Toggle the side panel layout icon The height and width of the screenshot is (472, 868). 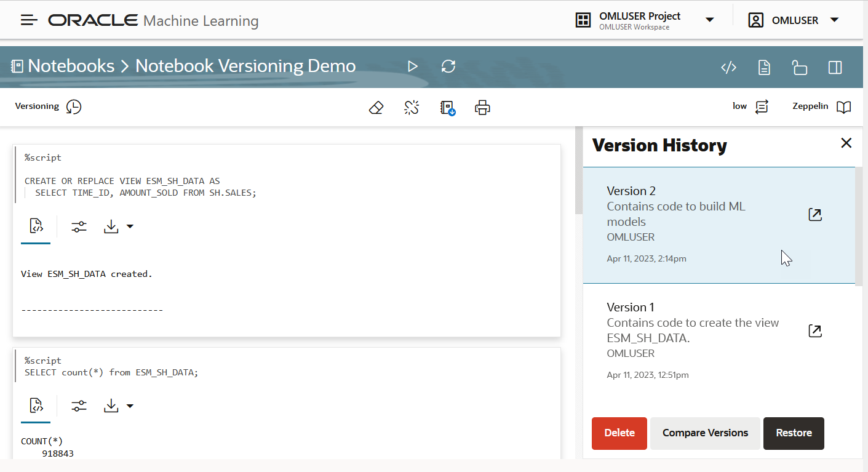click(x=835, y=68)
